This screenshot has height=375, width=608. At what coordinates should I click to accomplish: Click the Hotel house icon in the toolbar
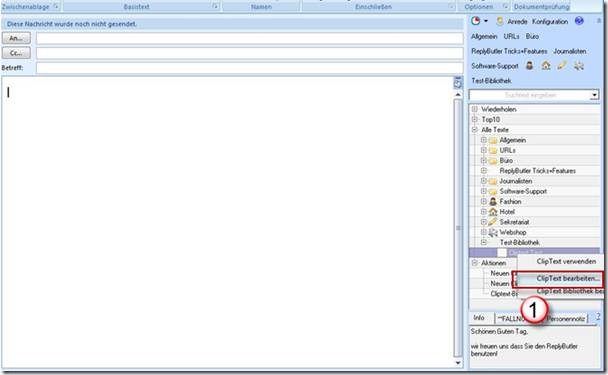click(x=546, y=66)
